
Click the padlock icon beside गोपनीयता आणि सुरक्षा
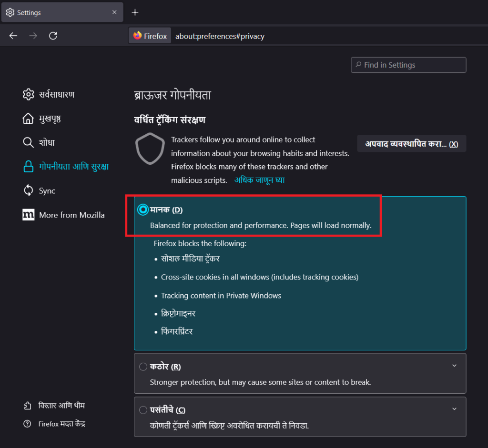(28, 166)
